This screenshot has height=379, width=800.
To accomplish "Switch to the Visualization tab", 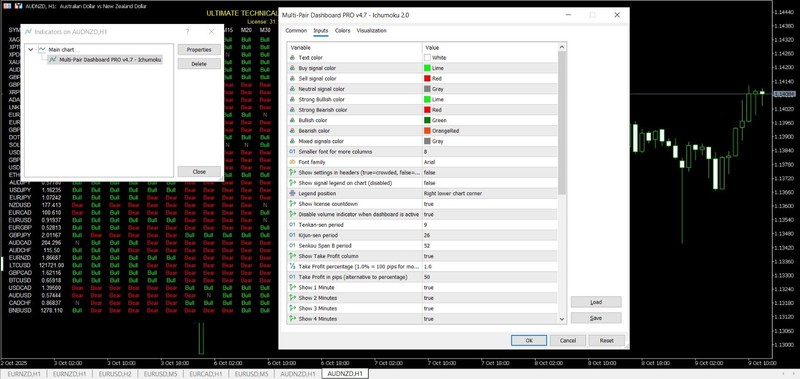I will [371, 31].
